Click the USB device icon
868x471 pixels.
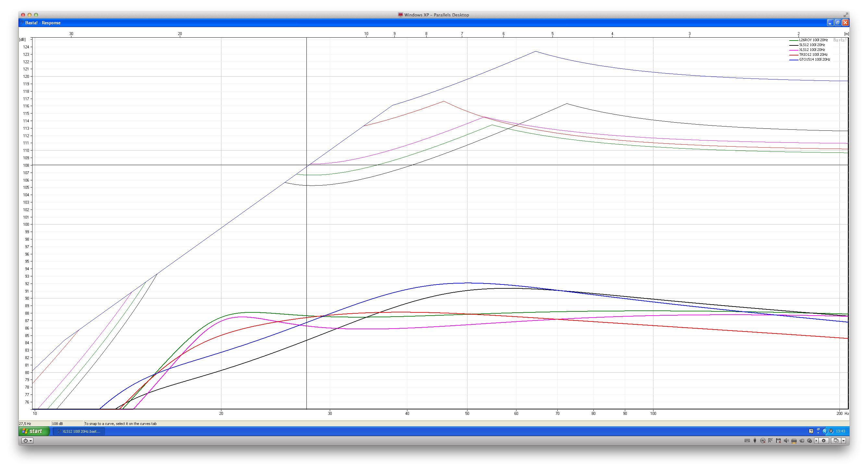[x=755, y=441]
